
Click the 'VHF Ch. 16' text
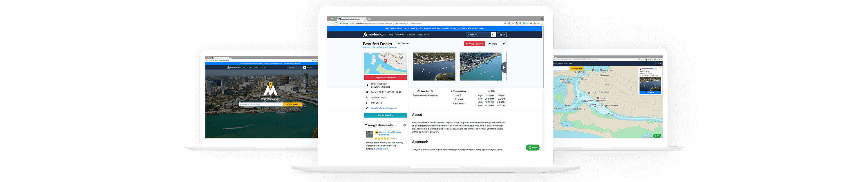click(376, 103)
